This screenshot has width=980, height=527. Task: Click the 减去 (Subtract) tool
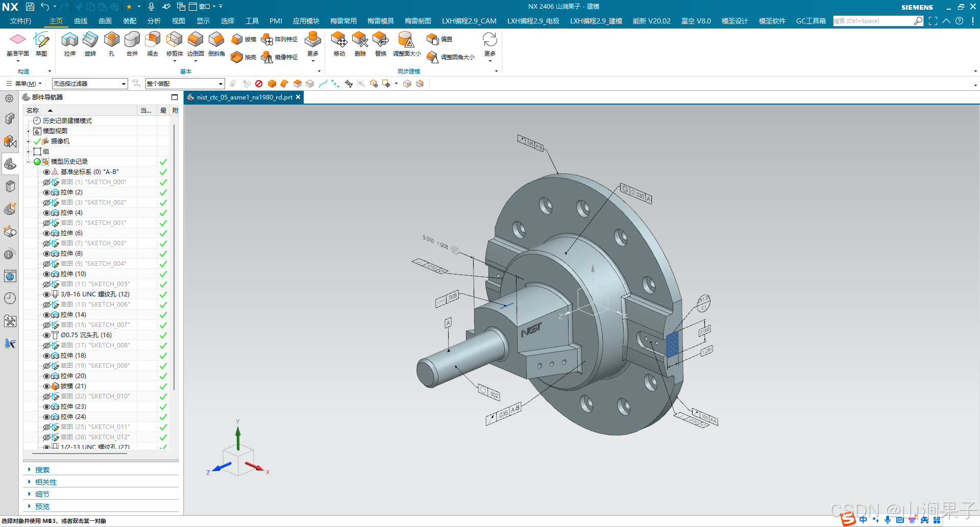click(x=153, y=44)
